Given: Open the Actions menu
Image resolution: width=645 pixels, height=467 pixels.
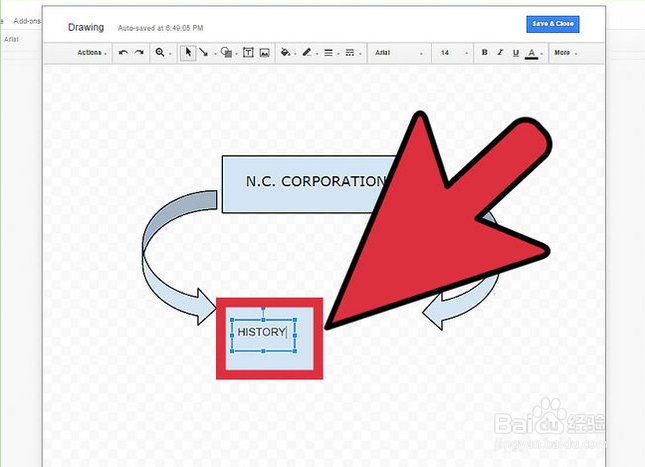Looking at the screenshot, I should [92, 53].
